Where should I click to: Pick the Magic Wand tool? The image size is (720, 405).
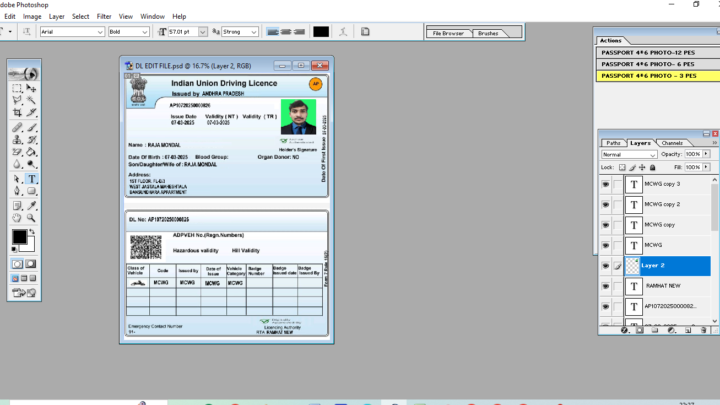(x=31, y=100)
